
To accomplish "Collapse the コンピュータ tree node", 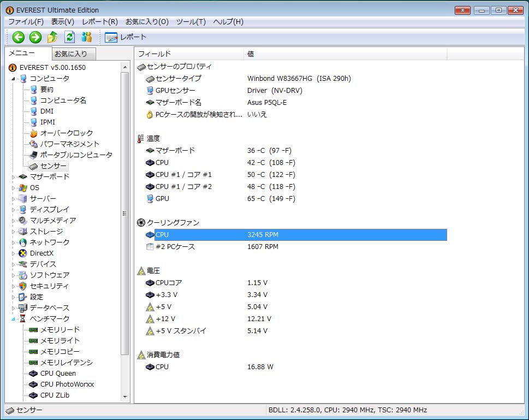I will coord(14,79).
